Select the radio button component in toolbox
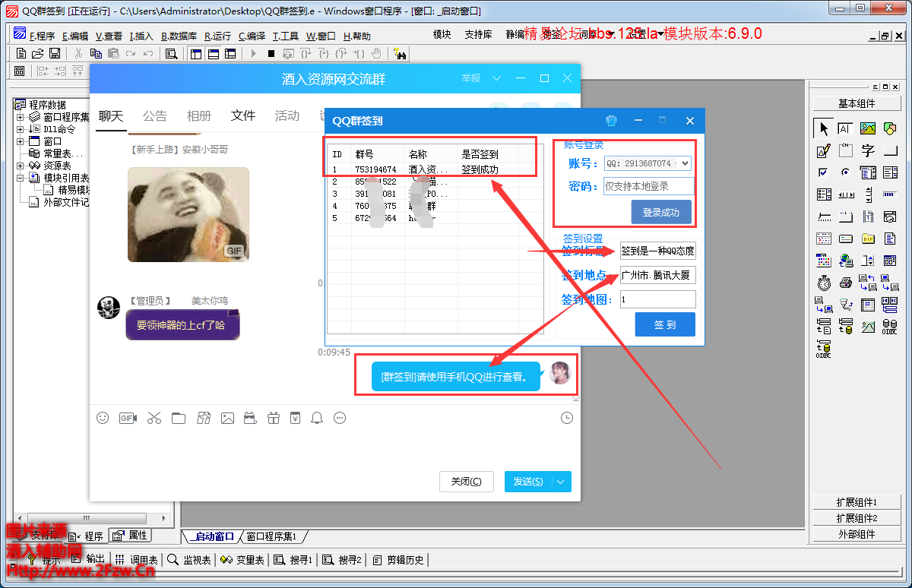The width and height of the screenshot is (912, 588). coord(846,172)
